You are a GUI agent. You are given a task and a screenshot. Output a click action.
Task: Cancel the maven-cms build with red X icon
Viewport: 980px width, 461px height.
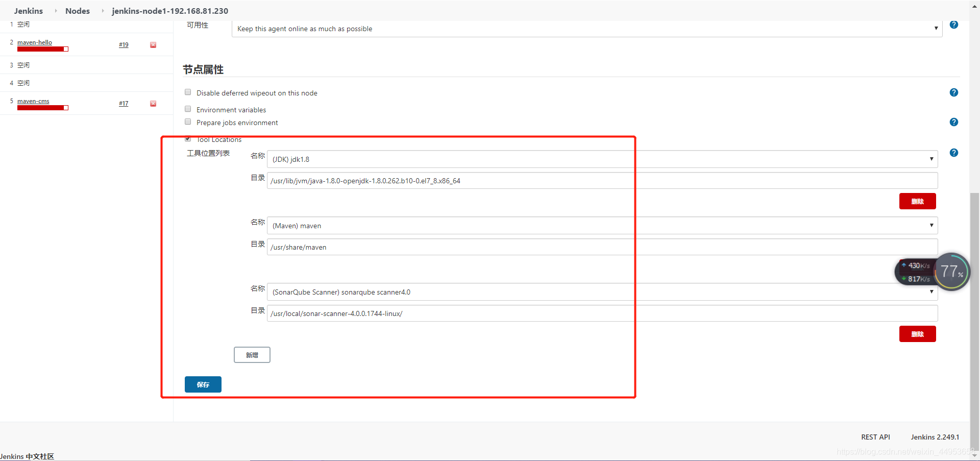pos(153,104)
